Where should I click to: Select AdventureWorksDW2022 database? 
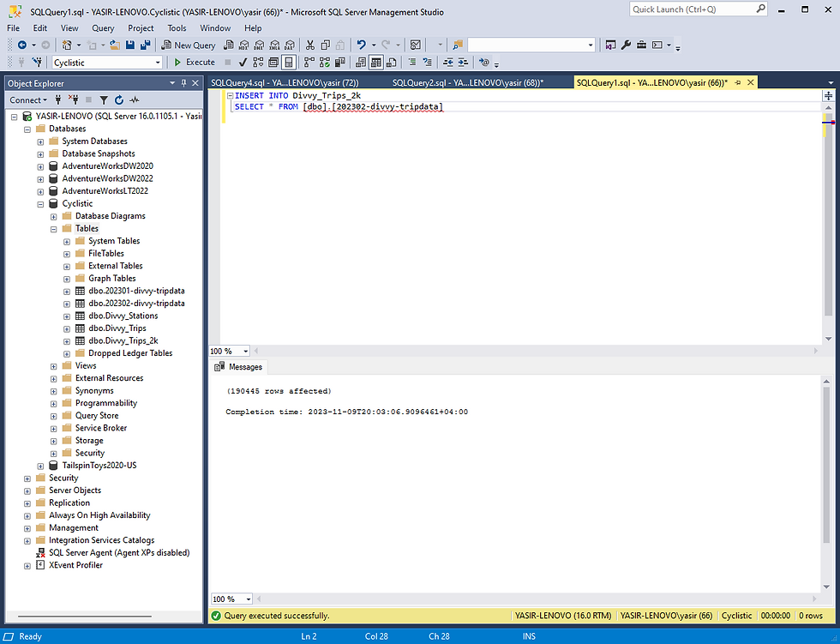coord(108,178)
